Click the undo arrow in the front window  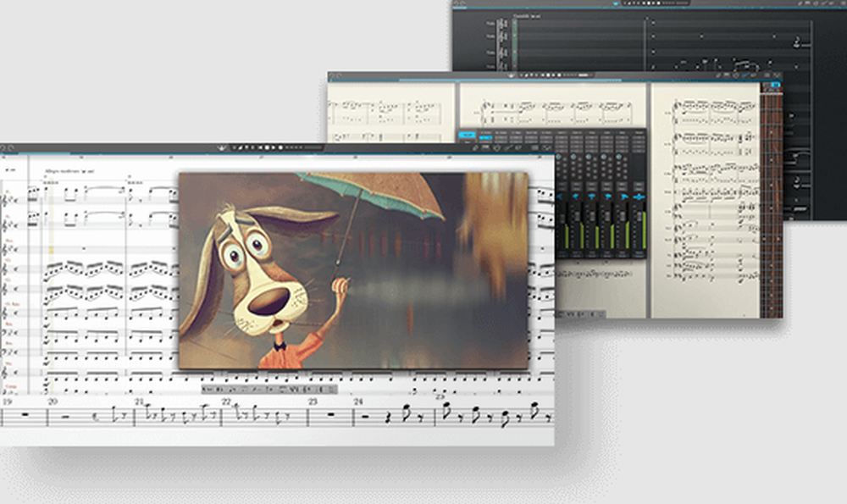pos(3,147)
